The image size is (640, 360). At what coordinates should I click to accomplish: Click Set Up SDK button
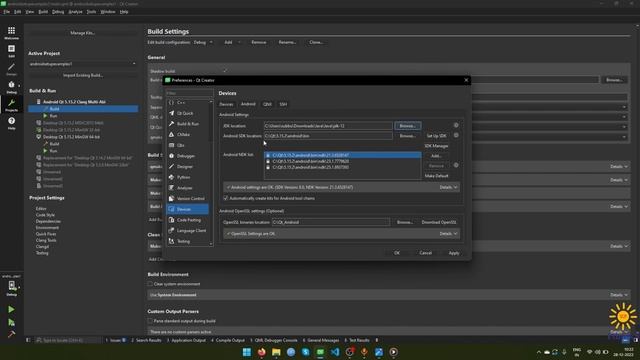point(436,136)
